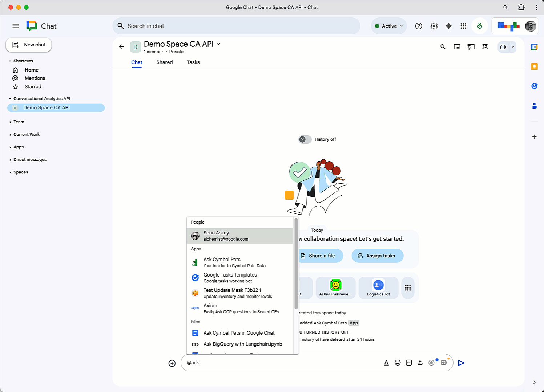The image size is (544, 392).
Task: Click the suggestion list scrollbar
Action: (296, 264)
